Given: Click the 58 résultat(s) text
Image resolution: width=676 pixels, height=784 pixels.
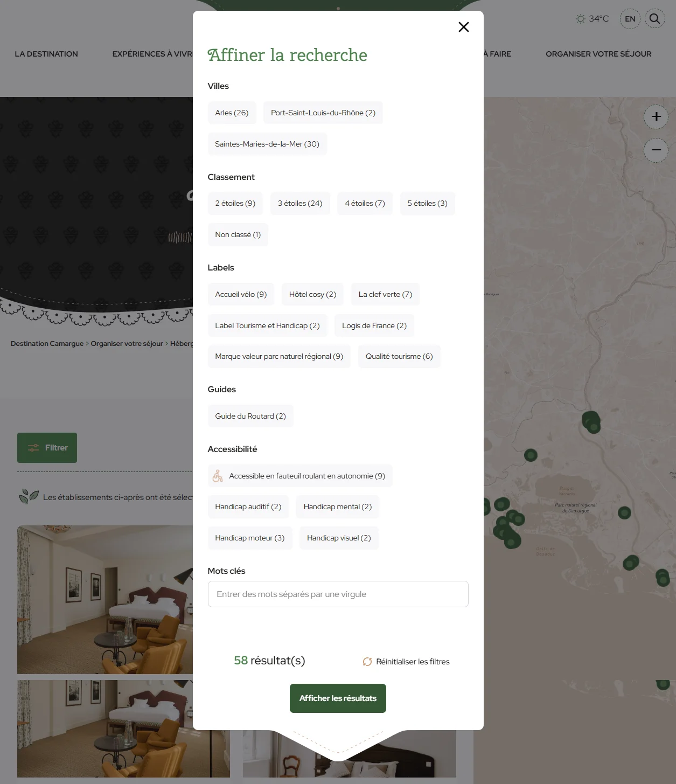Looking at the screenshot, I should click(269, 661).
